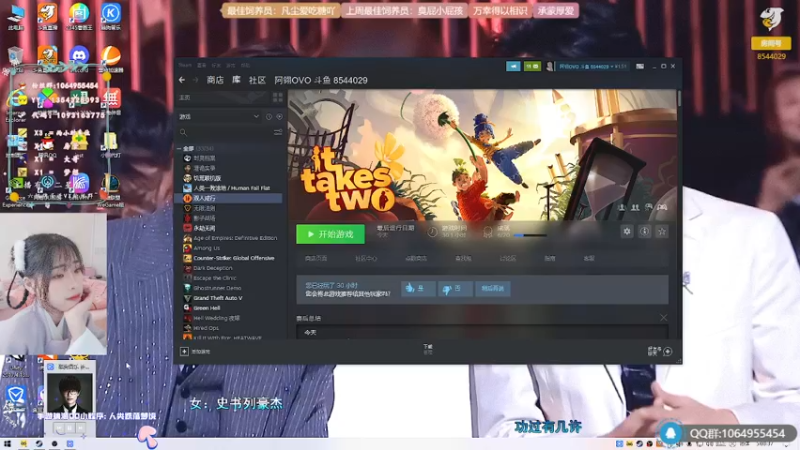Screen dimensions: 800x450
Task: Click the 稍后再说 later button
Action: [492, 289]
